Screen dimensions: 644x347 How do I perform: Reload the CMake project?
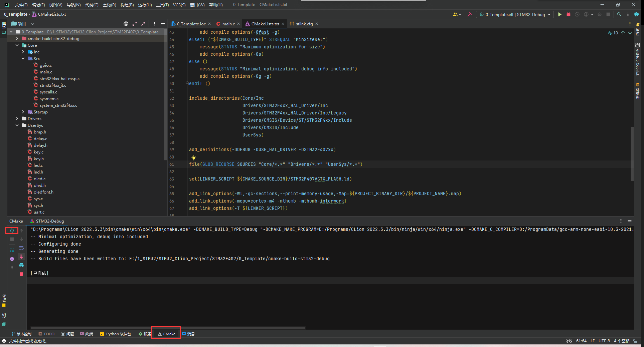pos(12,231)
